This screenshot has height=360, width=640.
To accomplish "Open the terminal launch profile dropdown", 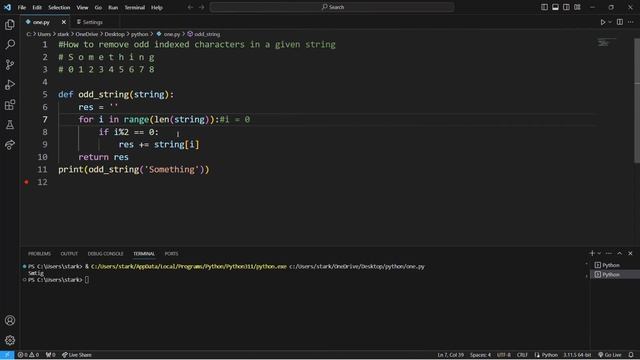I will tap(599, 253).
